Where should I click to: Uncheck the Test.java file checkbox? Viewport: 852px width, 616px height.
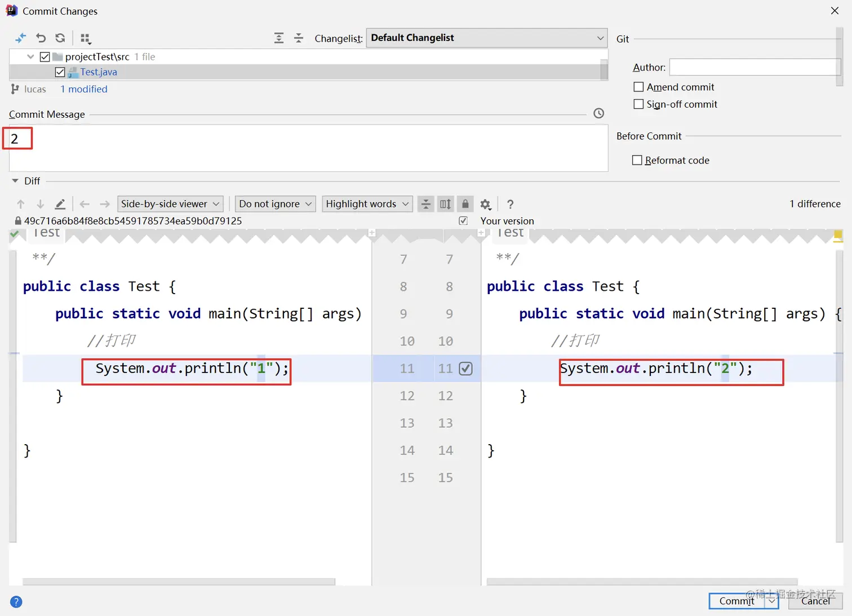coord(60,72)
